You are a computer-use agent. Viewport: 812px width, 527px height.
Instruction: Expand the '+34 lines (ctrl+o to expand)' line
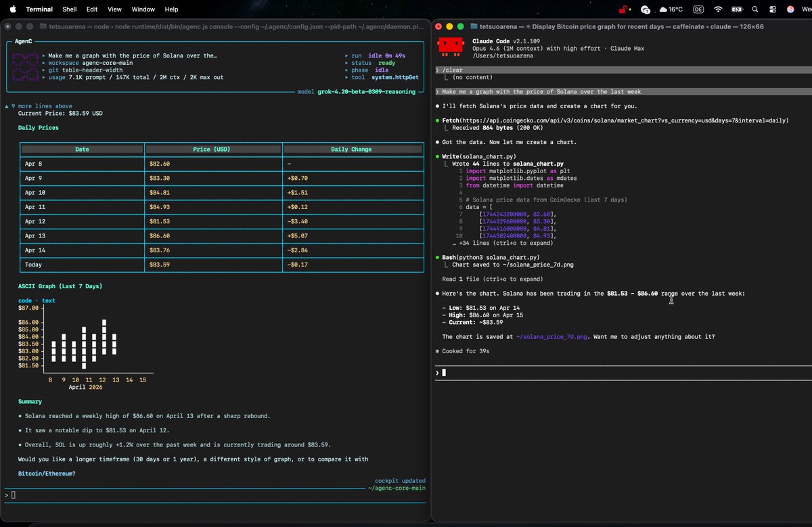click(503, 243)
